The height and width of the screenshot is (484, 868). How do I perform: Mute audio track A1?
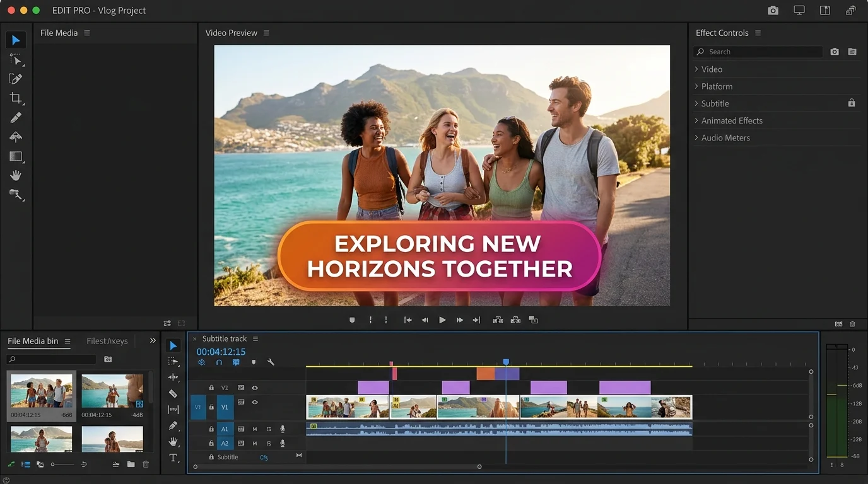(255, 429)
